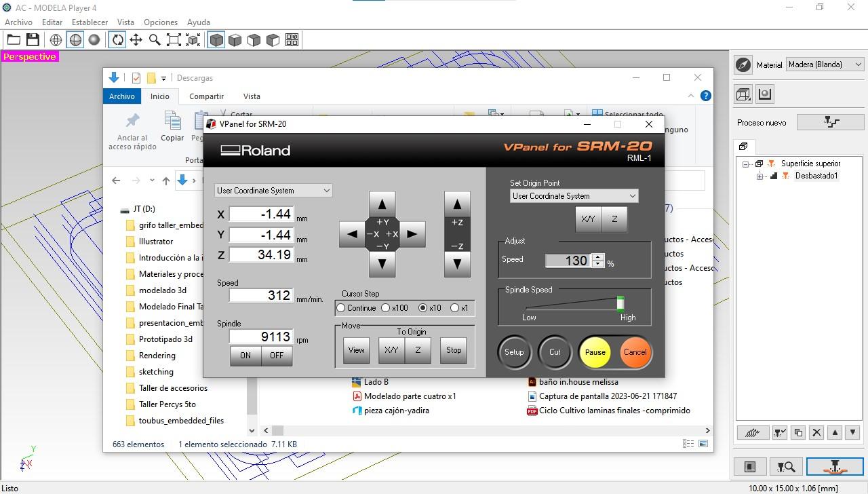Select the Rotate view tool
868x494 pixels.
(117, 40)
